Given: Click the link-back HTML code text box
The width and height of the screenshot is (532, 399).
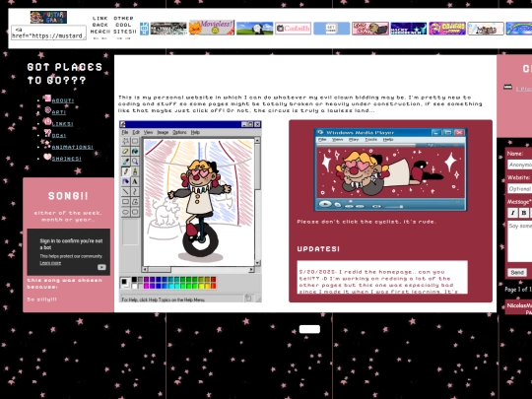Looking at the screenshot, I should [x=48, y=33].
